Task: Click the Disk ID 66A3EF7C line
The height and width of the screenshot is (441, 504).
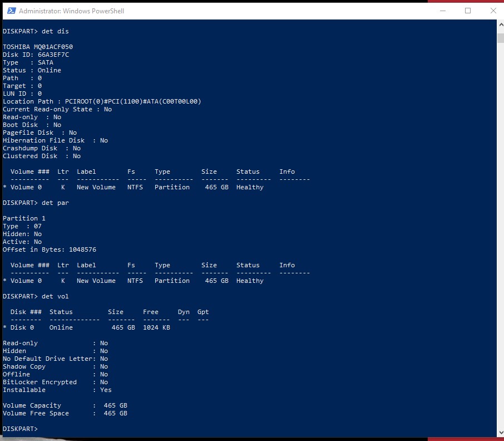Action: [36, 55]
